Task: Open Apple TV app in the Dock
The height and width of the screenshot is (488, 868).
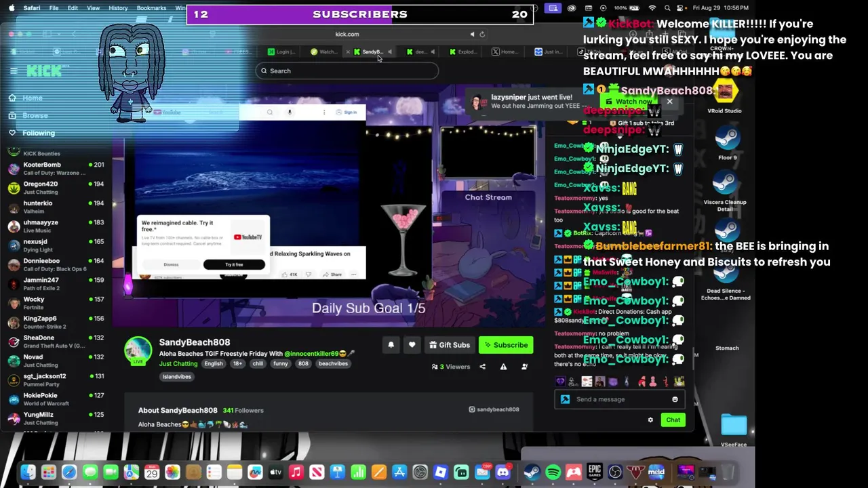Action: click(x=276, y=472)
